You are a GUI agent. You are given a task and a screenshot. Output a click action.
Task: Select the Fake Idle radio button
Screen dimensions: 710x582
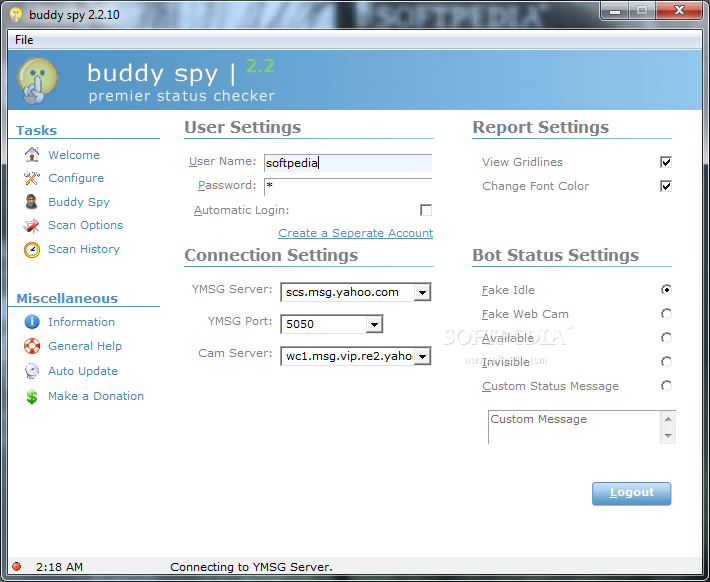point(666,289)
